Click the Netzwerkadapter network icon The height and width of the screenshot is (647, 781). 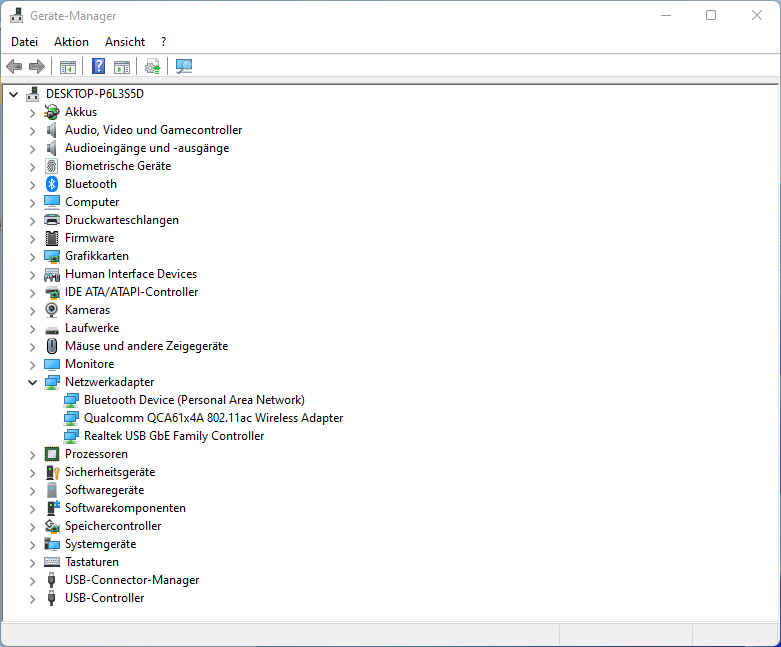pyautogui.click(x=52, y=382)
